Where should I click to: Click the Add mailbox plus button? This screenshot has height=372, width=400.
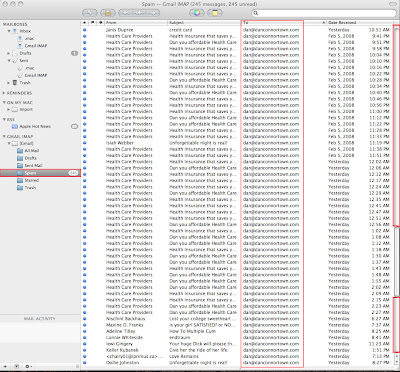(5, 367)
